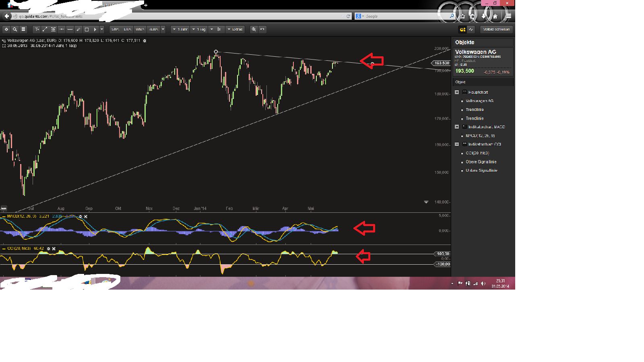
Task: Add SMA moving average indicator
Action: (116, 29)
